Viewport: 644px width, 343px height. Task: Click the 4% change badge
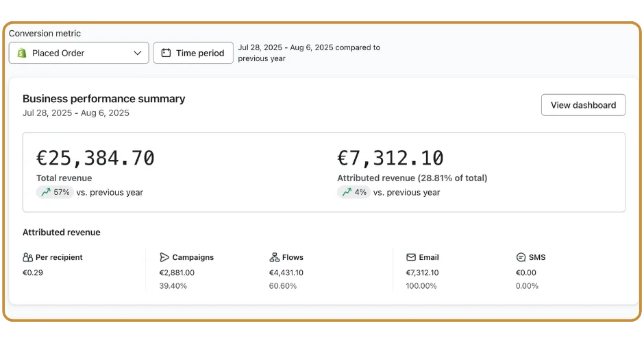coord(354,192)
